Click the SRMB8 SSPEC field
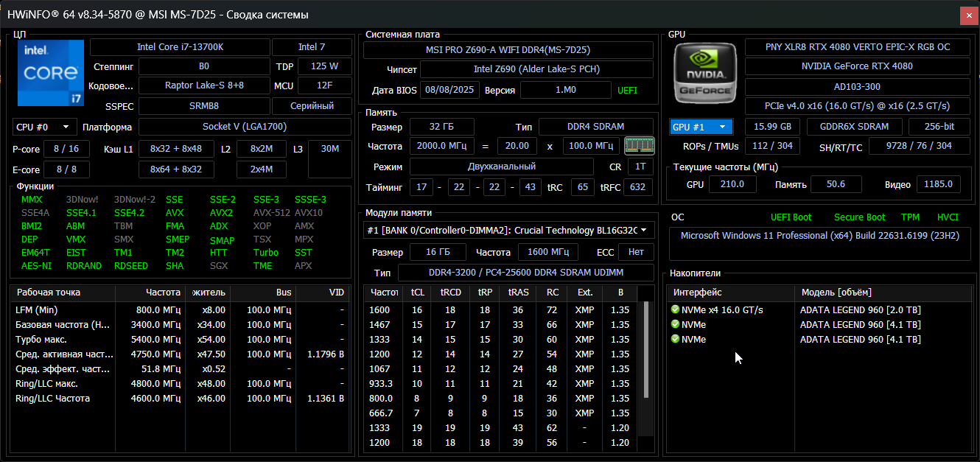 (x=204, y=106)
